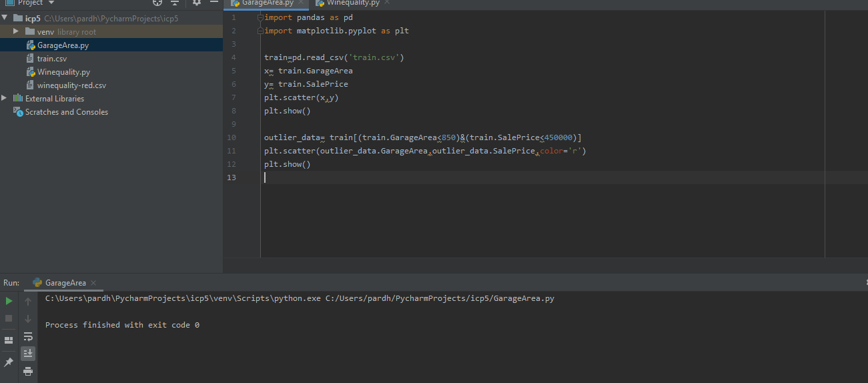Switch to Winequality.py editor tab
The width and height of the screenshot is (868, 383).
(352, 3)
